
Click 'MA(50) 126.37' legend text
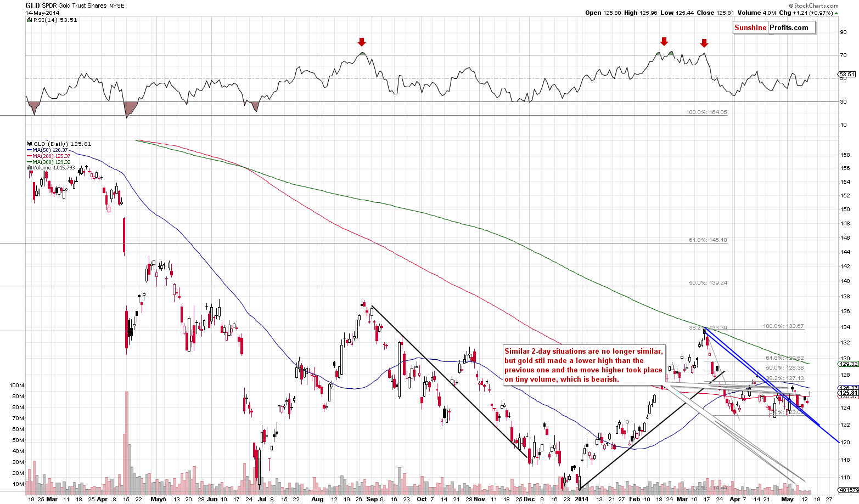click(x=50, y=150)
